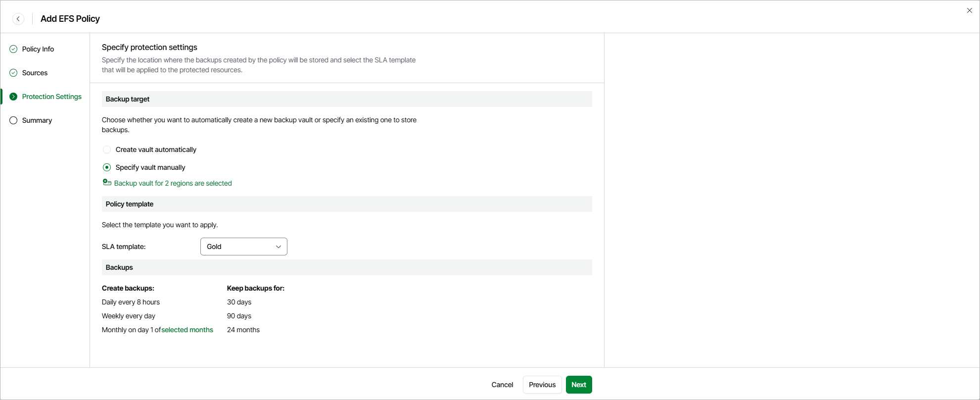Click the back arrow icon beside Add EFS Policy
The image size is (980, 400).
click(x=18, y=19)
